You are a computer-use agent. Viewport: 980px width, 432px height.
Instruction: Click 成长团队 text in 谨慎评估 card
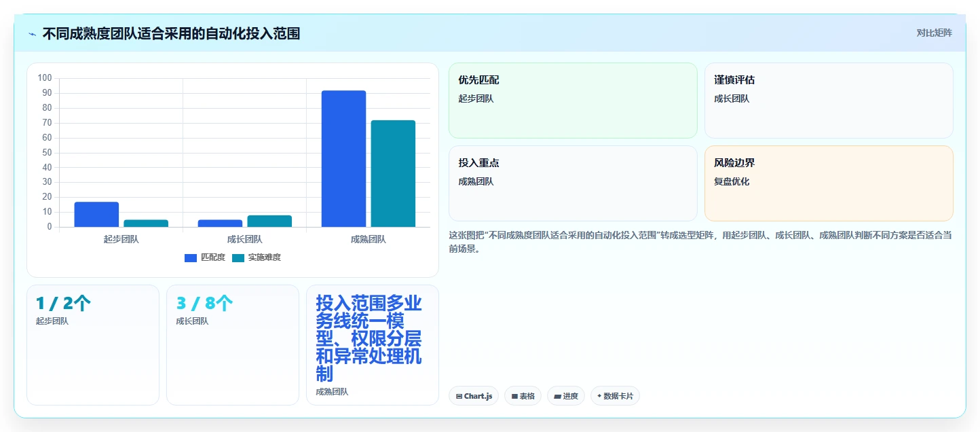pyautogui.click(x=732, y=99)
